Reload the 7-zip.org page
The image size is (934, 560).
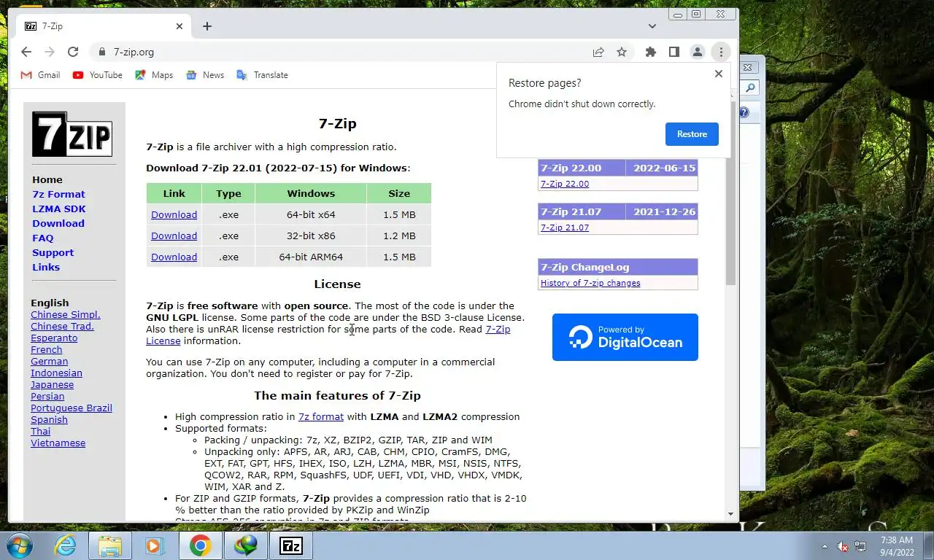click(x=73, y=52)
